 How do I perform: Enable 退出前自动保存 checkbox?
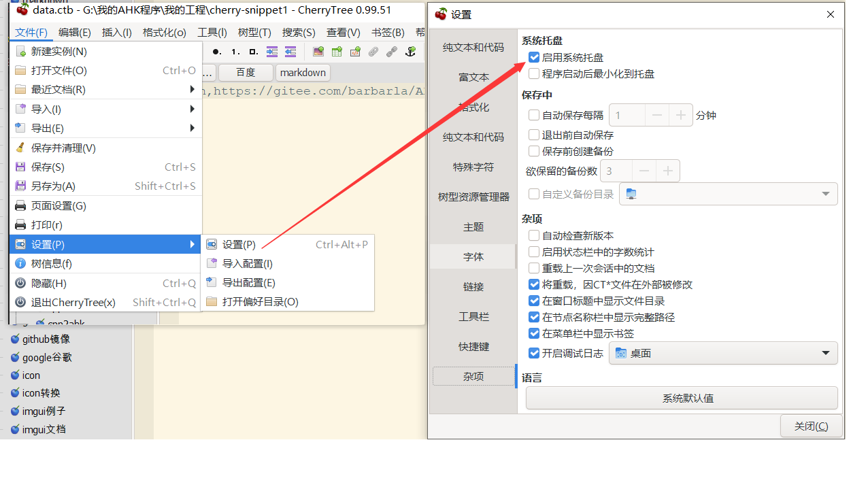click(x=534, y=135)
